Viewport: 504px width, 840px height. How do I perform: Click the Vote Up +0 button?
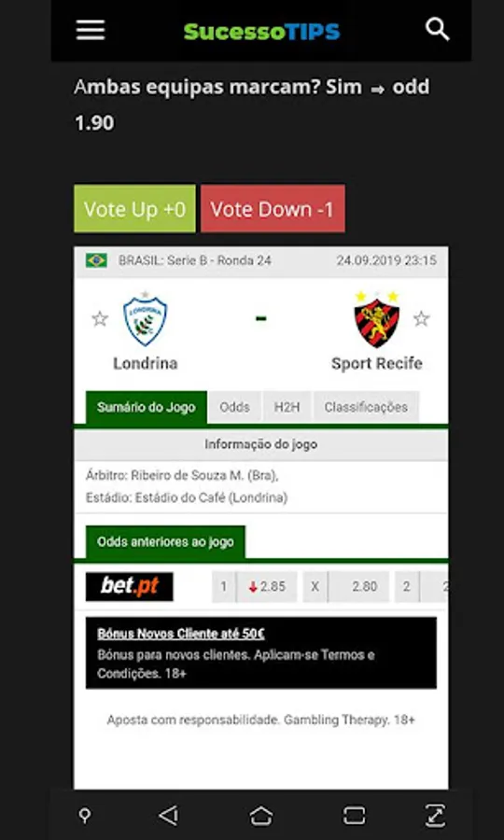click(x=135, y=209)
